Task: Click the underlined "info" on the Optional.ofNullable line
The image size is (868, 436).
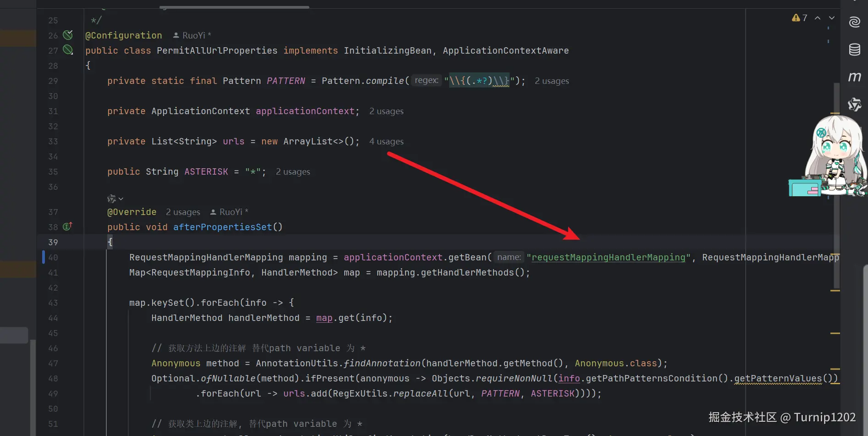Action: [x=569, y=379]
